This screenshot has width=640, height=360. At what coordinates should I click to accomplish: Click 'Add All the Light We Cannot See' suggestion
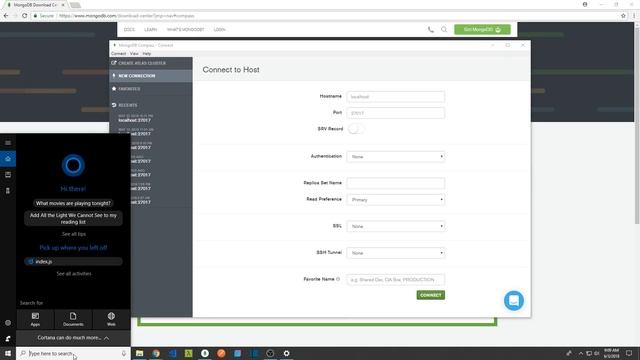point(73,218)
